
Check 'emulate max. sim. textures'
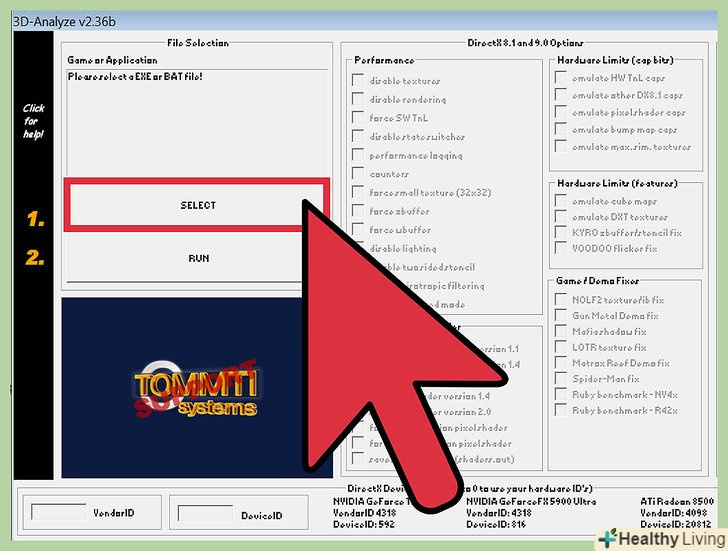(561, 146)
